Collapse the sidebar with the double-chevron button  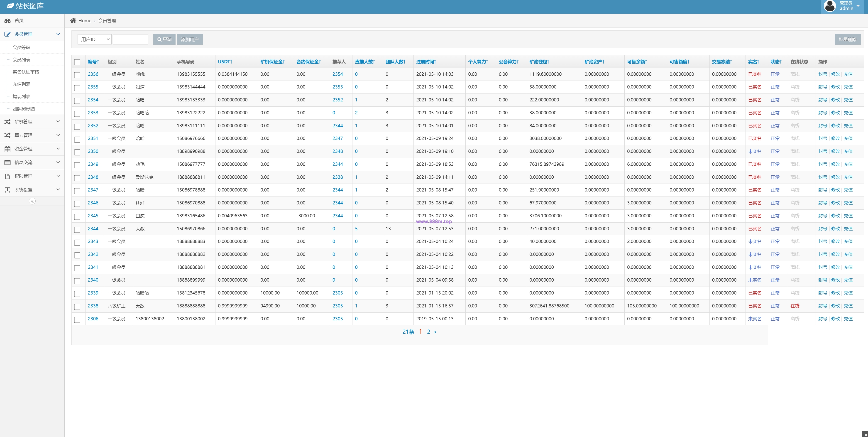pyautogui.click(x=32, y=201)
